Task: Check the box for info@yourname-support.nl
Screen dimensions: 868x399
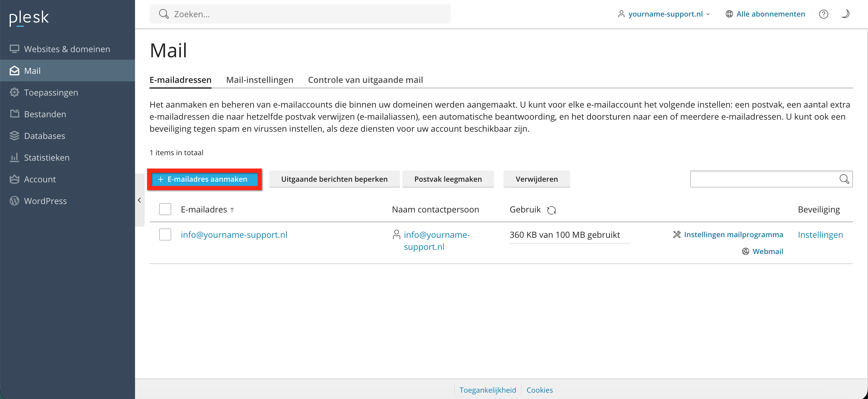Action: [x=165, y=234]
